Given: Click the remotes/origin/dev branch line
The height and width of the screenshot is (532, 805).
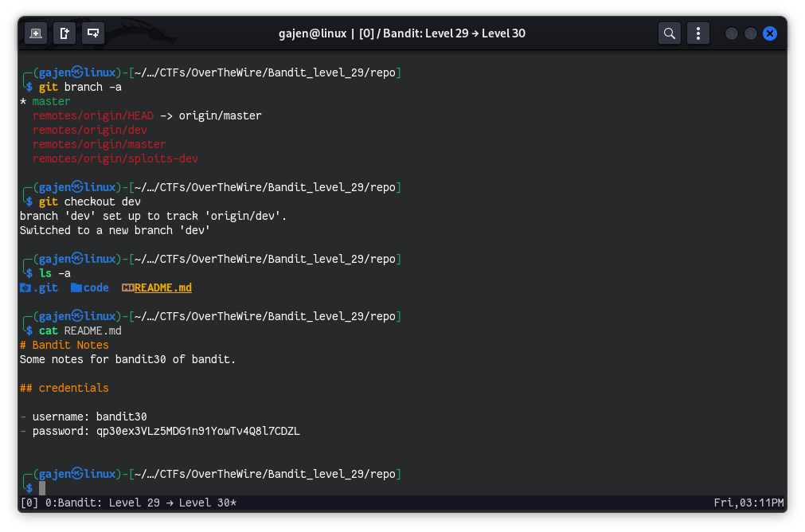Looking at the screenshot, I should (x=89, y=130).
